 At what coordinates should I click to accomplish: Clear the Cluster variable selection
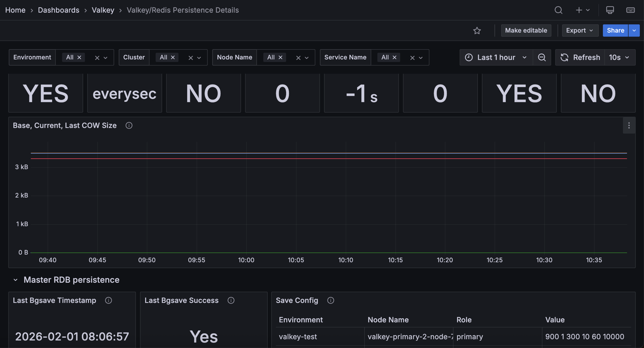point(190,57)
